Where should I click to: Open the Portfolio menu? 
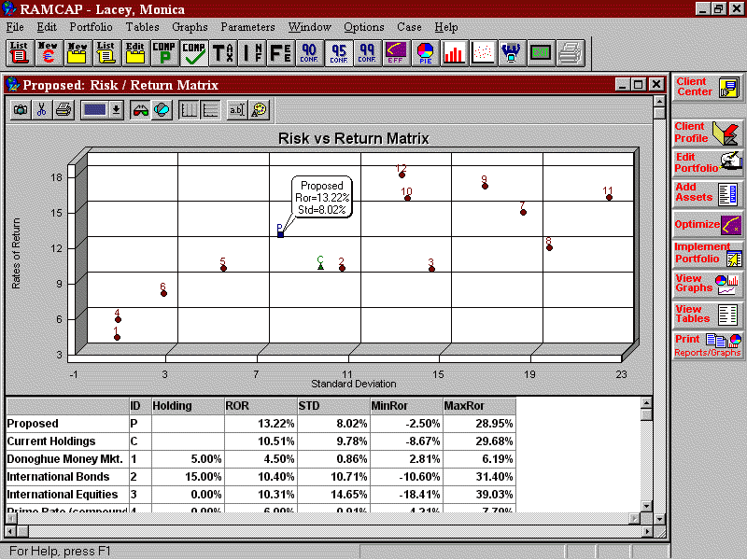click(x=91, y=27)
